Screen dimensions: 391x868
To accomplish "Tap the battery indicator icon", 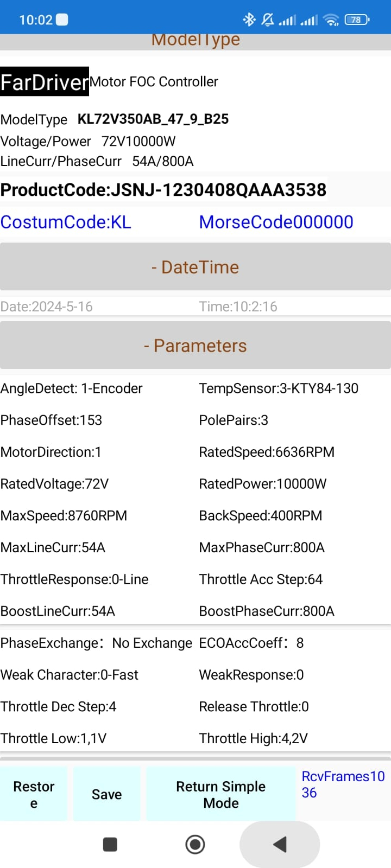I will click(356, 20).
